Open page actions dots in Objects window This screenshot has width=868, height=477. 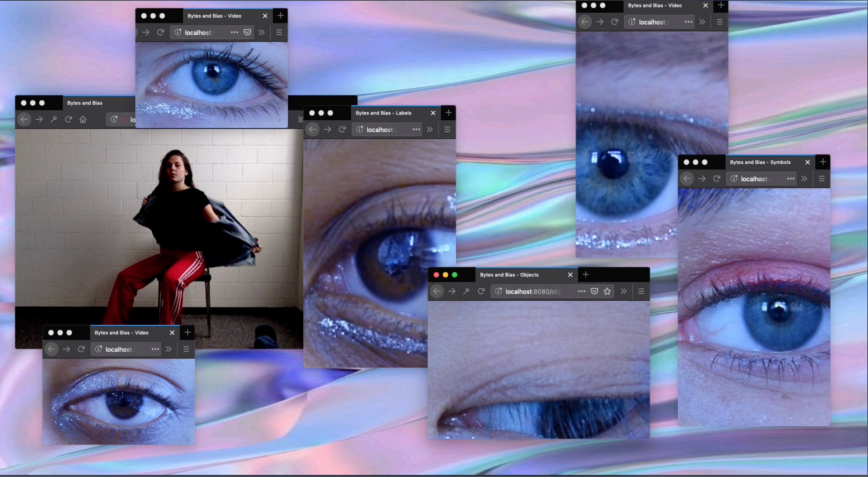582,291
